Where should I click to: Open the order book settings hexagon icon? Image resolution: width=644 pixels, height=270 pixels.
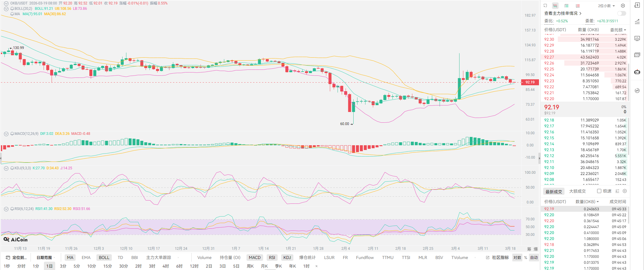[623, 6]
